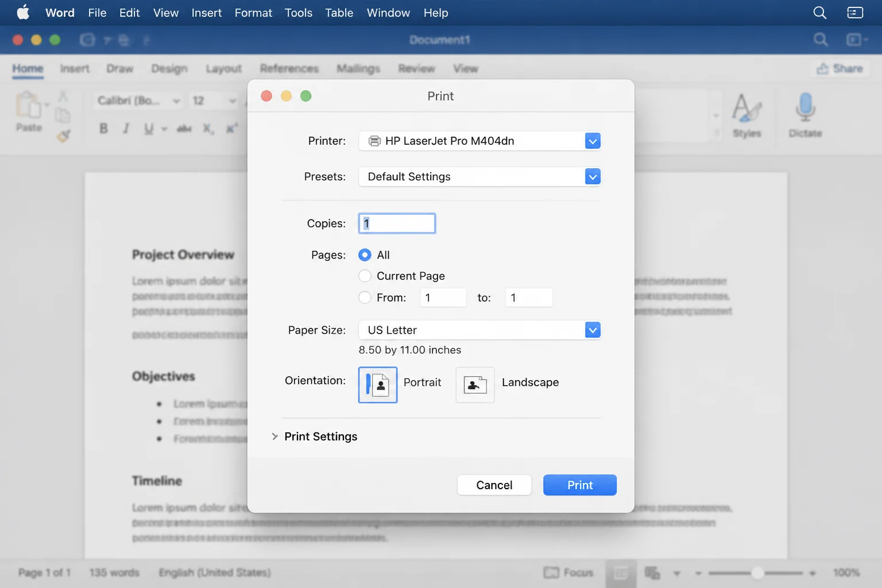Click the Format Painter brush icon

63,136
